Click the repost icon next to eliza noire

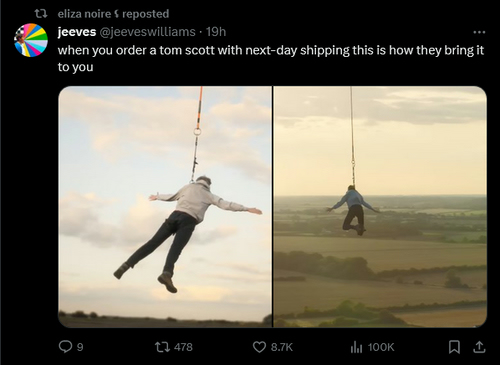(41, 14)
